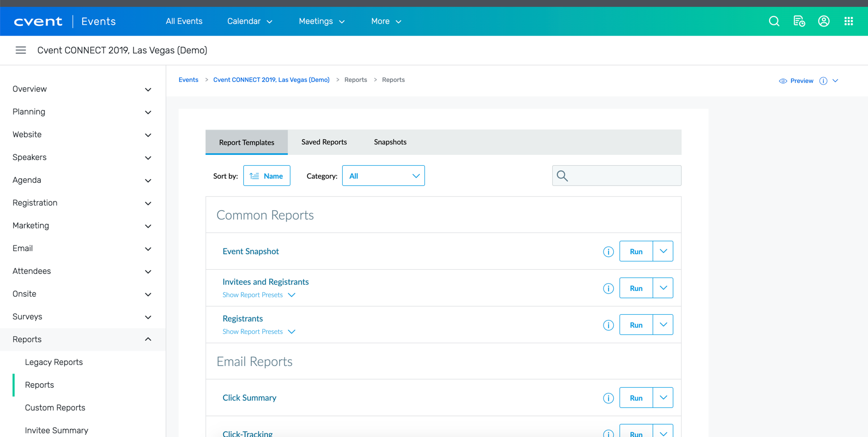Screen dimensions: 868x437
Task: Open Run options arrow for Click Summary
Action: pos(663,398)
